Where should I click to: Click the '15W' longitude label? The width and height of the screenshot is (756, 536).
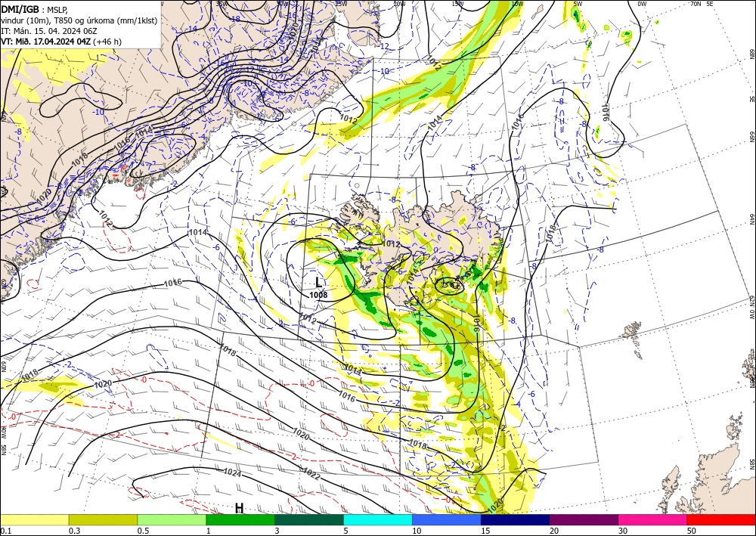point(457,4)
